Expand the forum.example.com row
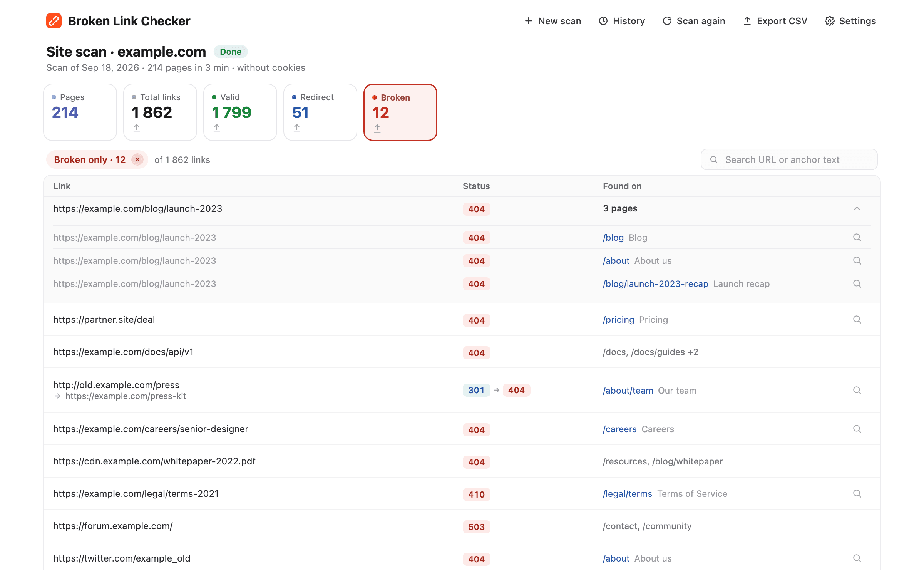 coord(462,526)
